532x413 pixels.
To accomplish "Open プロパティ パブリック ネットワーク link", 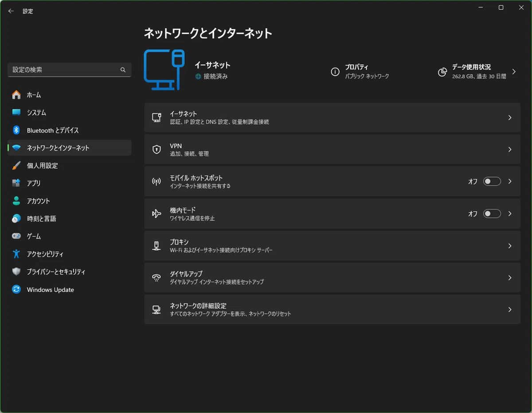I will (x=360, y=72).
